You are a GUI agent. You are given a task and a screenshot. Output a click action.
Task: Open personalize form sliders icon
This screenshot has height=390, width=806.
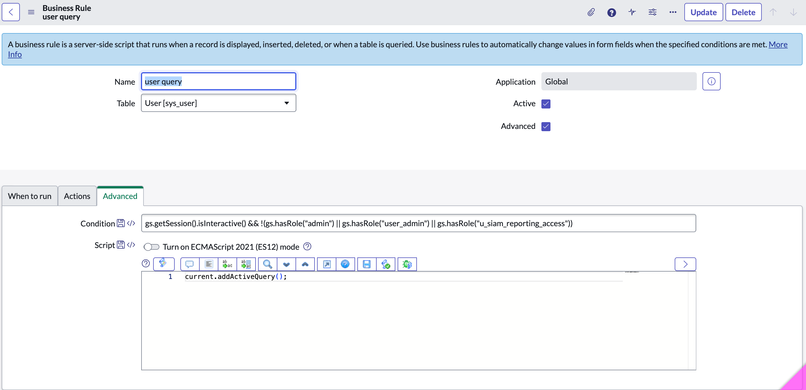(652, 12)
